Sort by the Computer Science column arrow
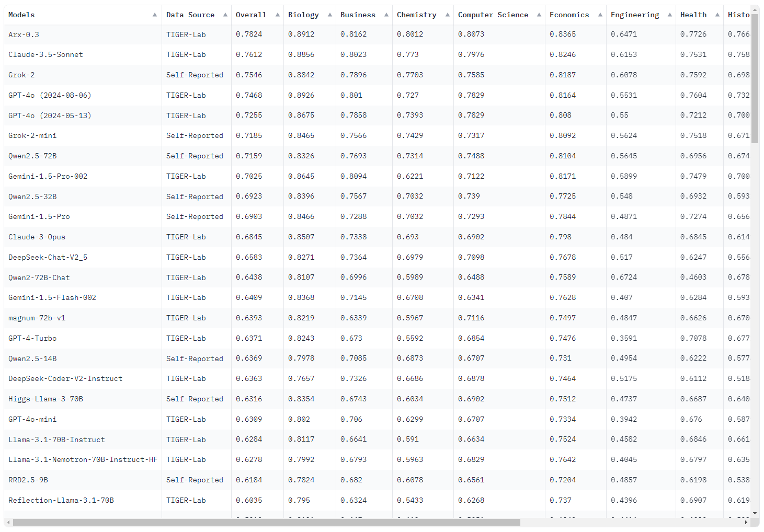The height and width of the screenshot is (532, 764). tap(539, 15)
